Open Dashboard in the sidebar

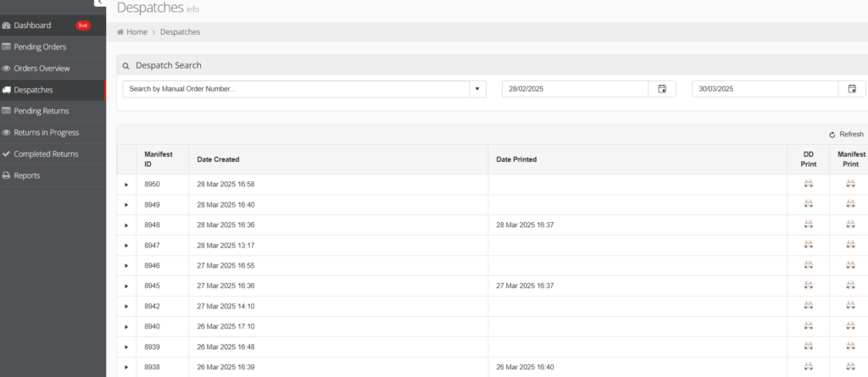click(x=53, y=25)
